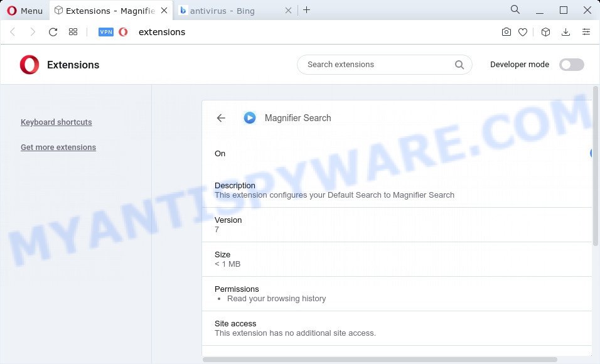Open Get more extensions link
Screen dimensions: 600x364
click(58, 147)
